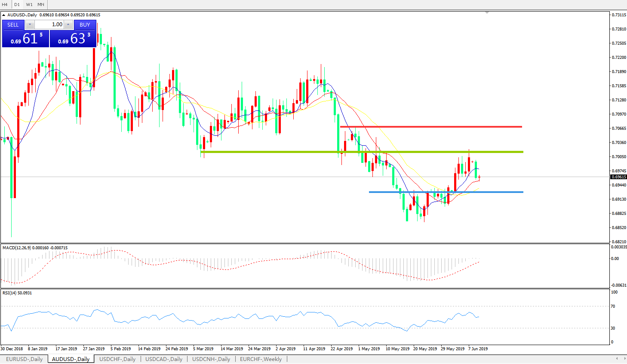The width and height of the screenshot is (627, 364).
Task: Click the 1.00 volume input field
Action: tap(49, 24)
